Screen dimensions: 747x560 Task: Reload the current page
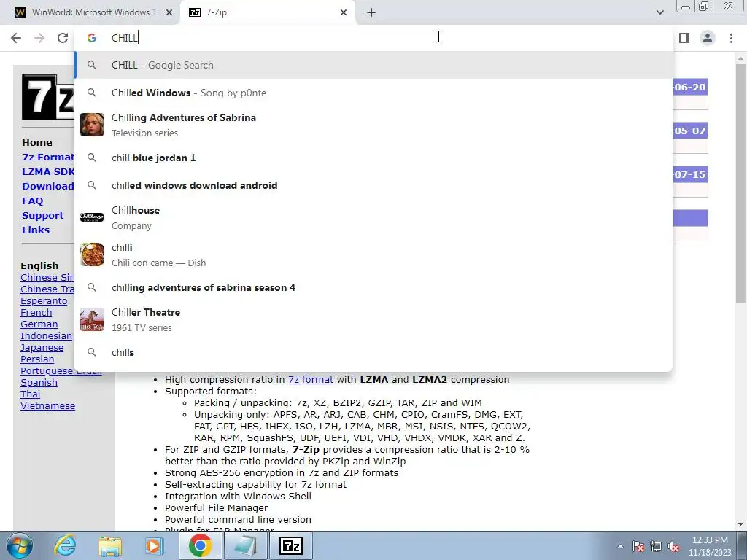pos(63,38)
